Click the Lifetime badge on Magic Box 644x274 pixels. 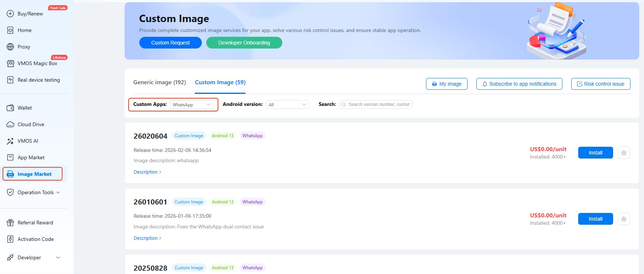click(x=59, y=57)
